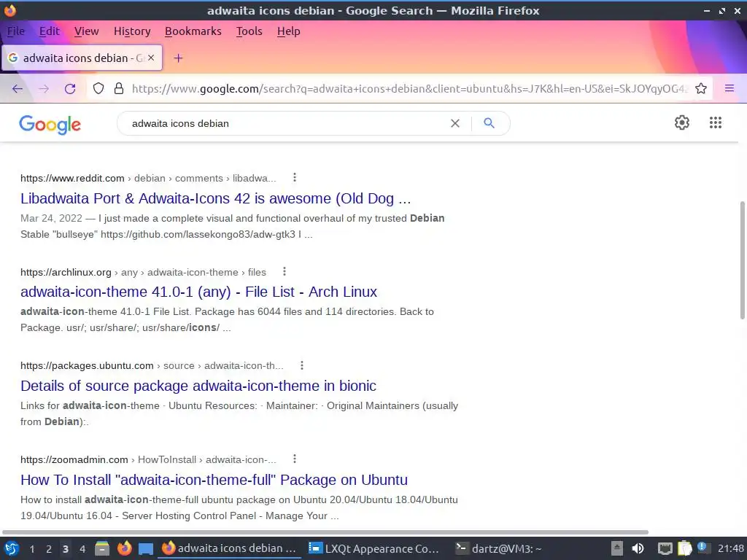Switch to dartz@VM3 terminal window
Screen dimensions: 747x560
click(x=499, y=548)
